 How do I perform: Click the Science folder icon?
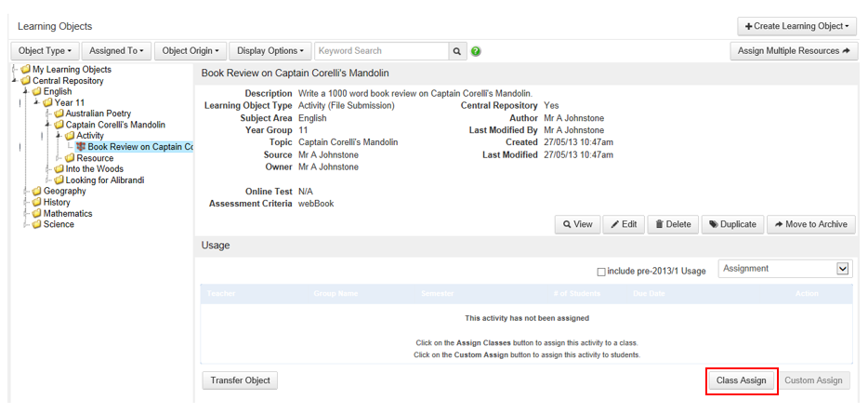pyautogui.click(x=36, y=224)
